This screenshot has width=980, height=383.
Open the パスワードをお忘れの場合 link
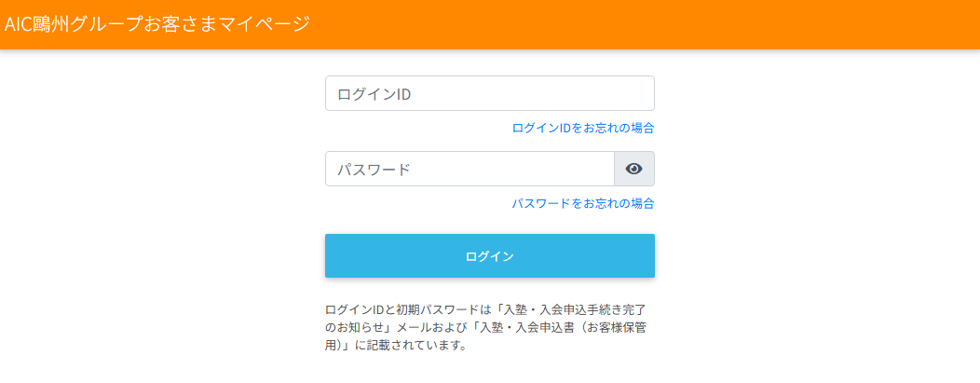pos(582,203)
